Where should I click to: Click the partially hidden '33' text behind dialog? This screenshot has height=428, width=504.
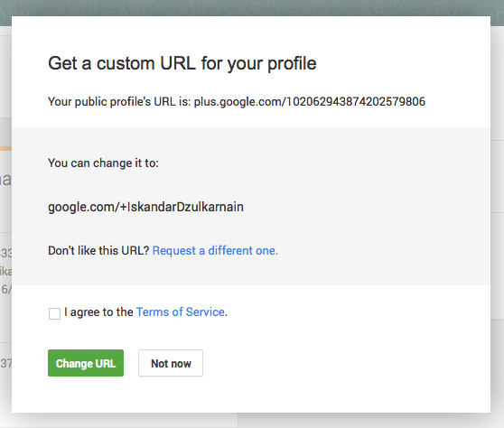pos(5,253)
